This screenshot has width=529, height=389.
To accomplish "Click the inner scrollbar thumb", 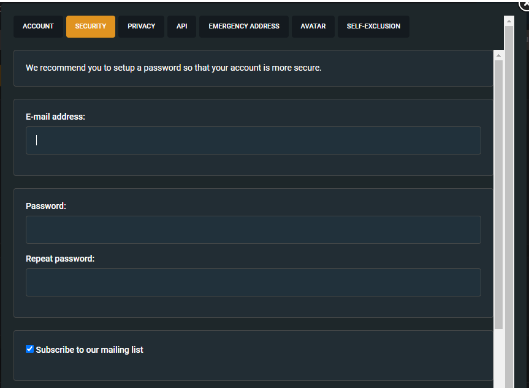I will coord(499,194).
